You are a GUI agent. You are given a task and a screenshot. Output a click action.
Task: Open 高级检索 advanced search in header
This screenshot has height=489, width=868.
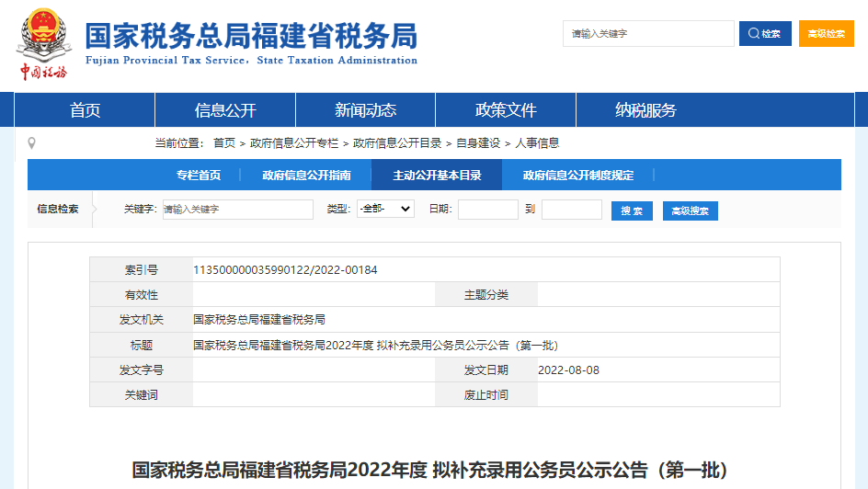point(826,34)
